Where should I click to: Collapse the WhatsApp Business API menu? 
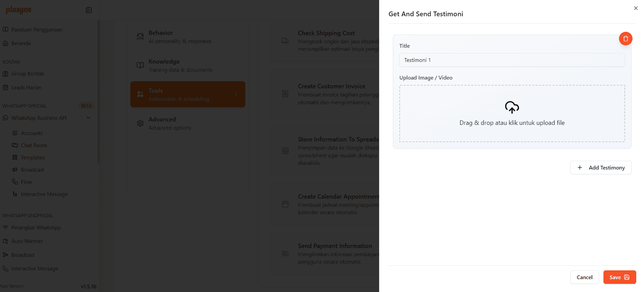89,118
